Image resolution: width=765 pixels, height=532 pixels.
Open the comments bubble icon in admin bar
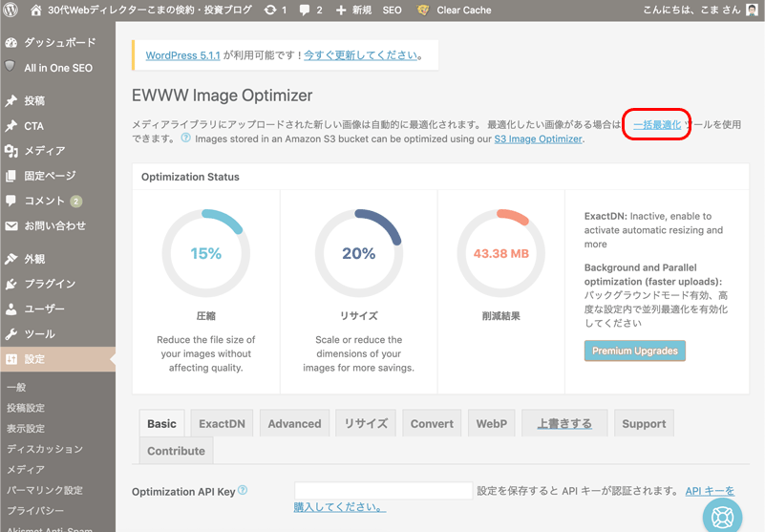[x=305, y=11]
